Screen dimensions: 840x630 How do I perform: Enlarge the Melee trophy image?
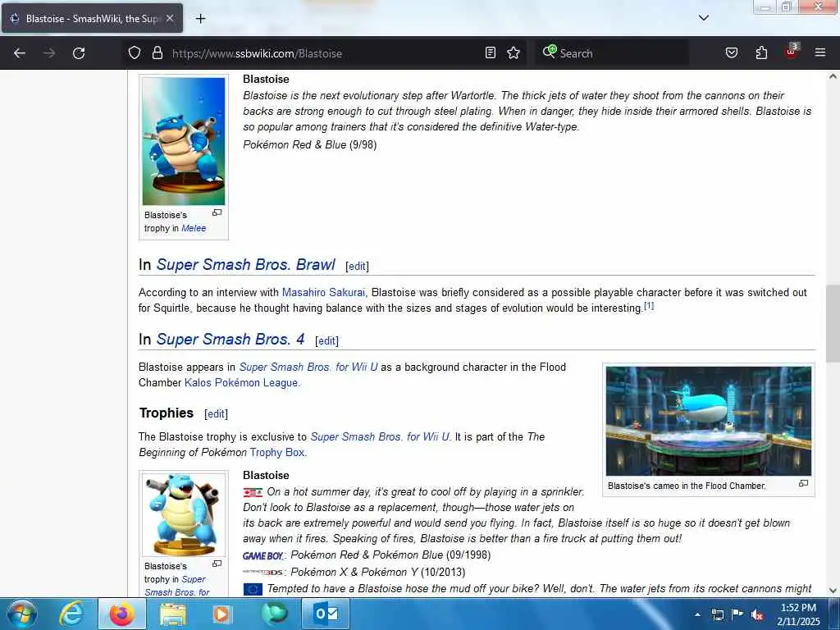[217, 212]
